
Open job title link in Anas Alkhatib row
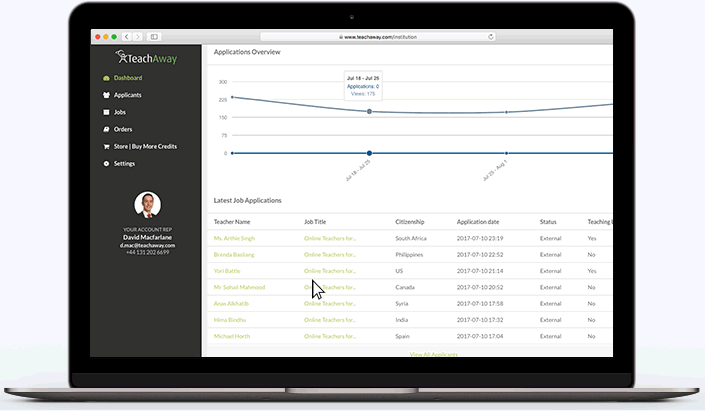[330, 304]
